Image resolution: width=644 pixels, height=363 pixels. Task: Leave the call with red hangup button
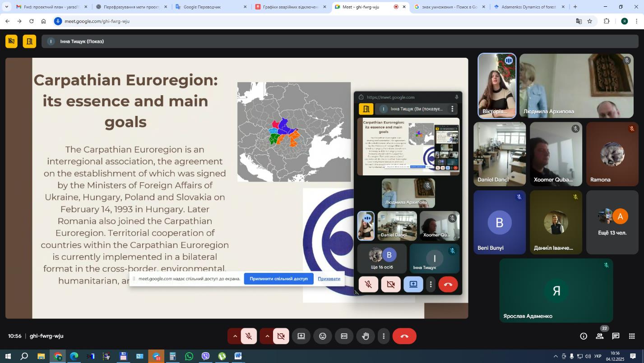tap(404, 336)
